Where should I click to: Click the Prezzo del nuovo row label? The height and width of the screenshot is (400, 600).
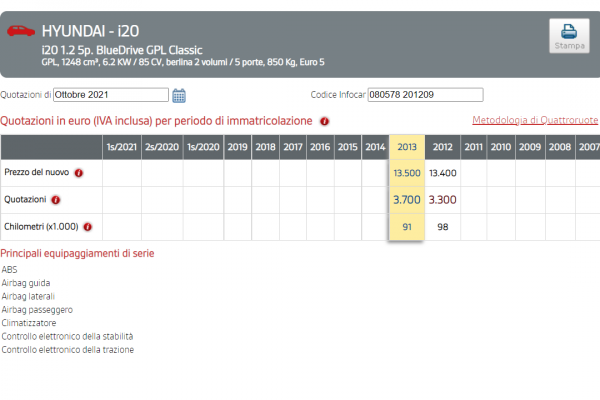click(x=37, y=172)
